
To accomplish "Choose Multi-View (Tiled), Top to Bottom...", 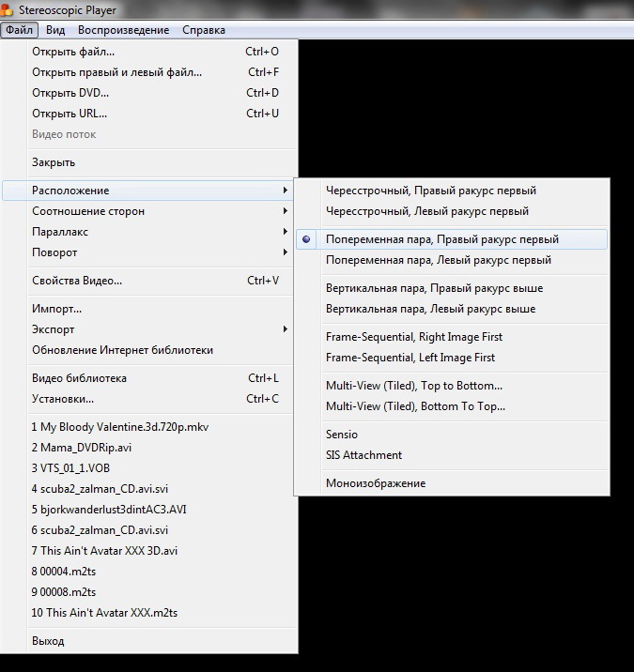I will pos(452,386).
